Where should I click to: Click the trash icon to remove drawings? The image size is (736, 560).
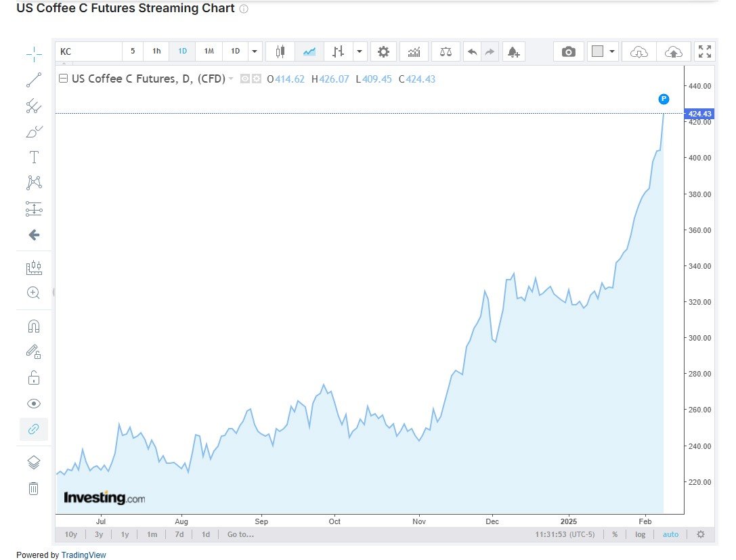tap(33, 488)
